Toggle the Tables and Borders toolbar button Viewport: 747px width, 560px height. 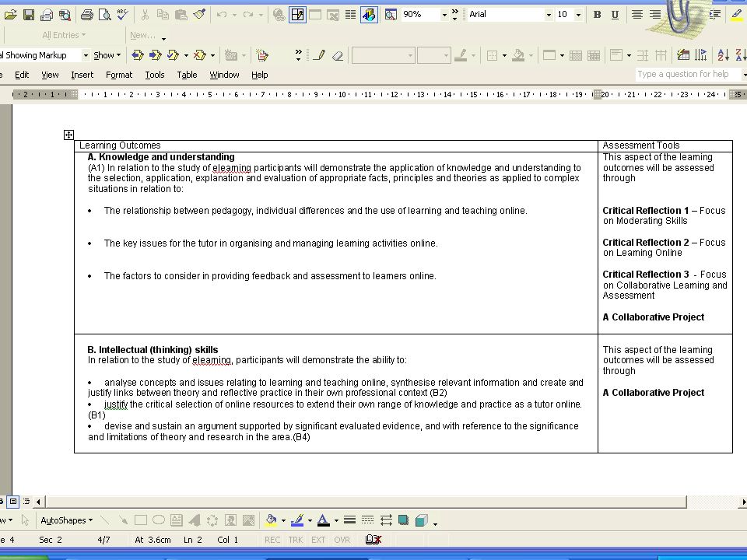(297, 15)
